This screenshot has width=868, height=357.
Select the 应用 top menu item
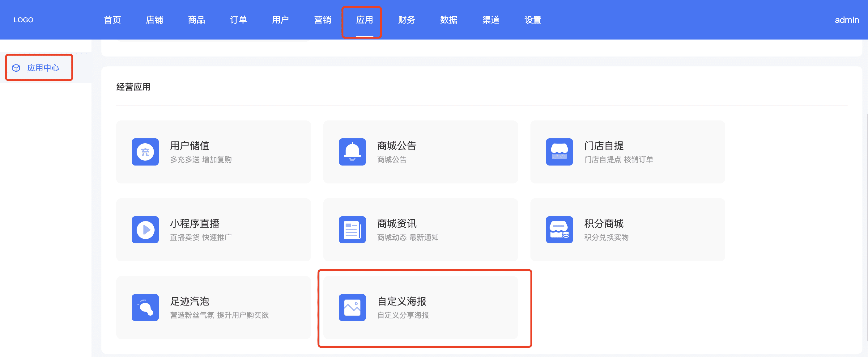364,20
